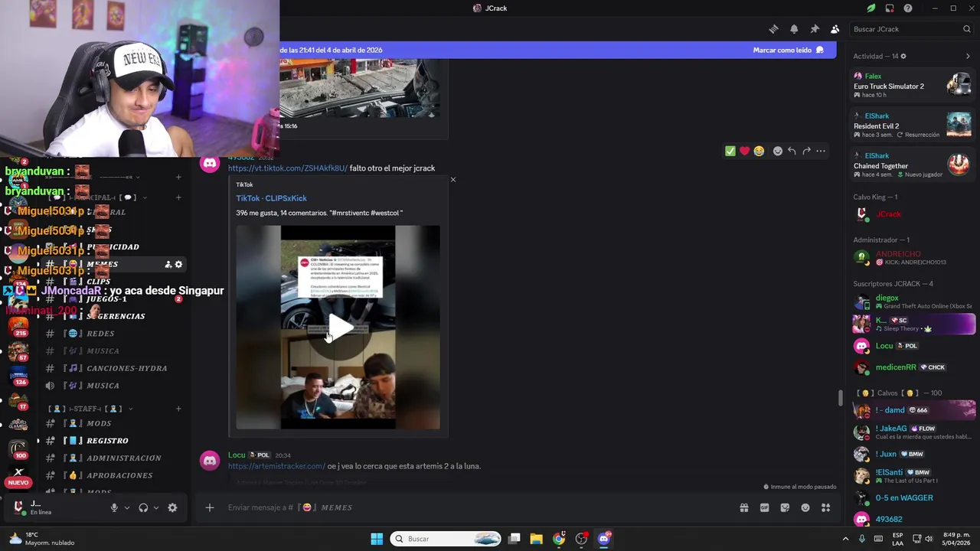Add the red heart reaction
The image size is (980, 551).
tap(744, 151)
